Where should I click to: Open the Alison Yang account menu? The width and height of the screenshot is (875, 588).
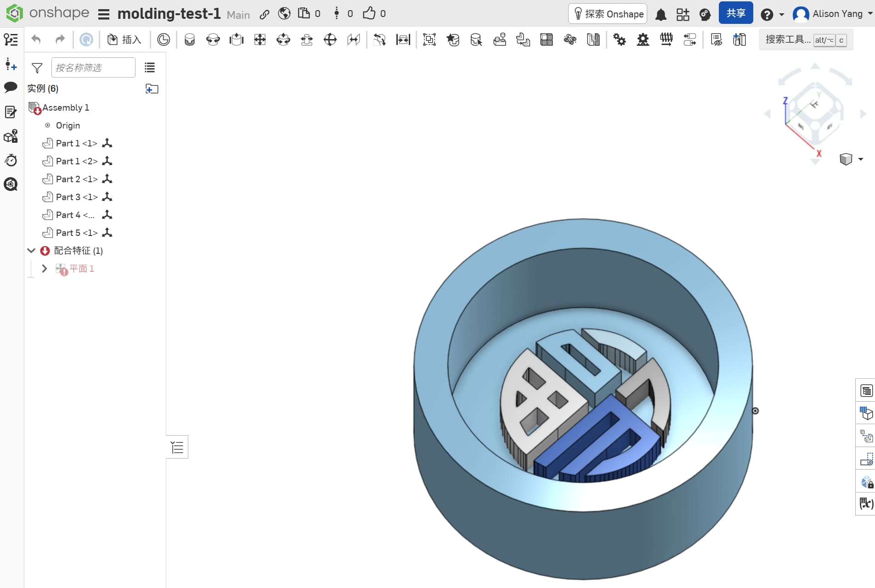click(832, 14)
